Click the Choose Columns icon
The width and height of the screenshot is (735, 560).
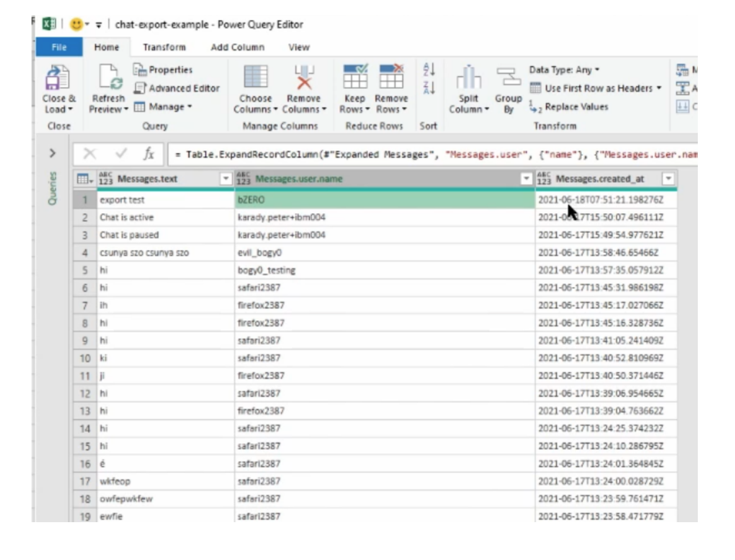(x=255, y=77)
